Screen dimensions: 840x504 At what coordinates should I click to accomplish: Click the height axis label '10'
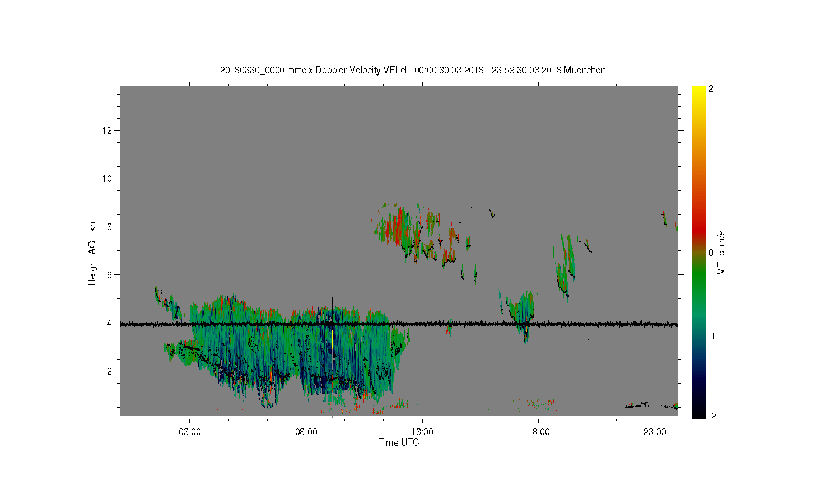point(108,179)
